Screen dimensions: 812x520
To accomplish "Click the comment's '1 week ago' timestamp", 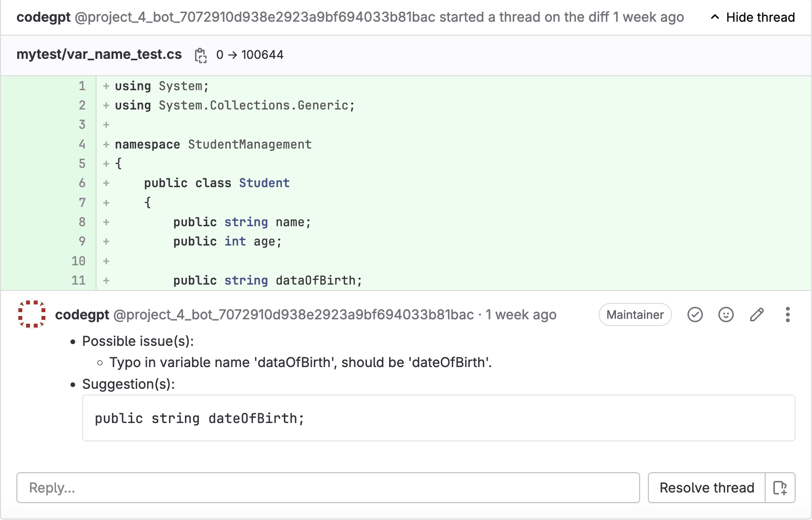I will (x=521, y=315).
